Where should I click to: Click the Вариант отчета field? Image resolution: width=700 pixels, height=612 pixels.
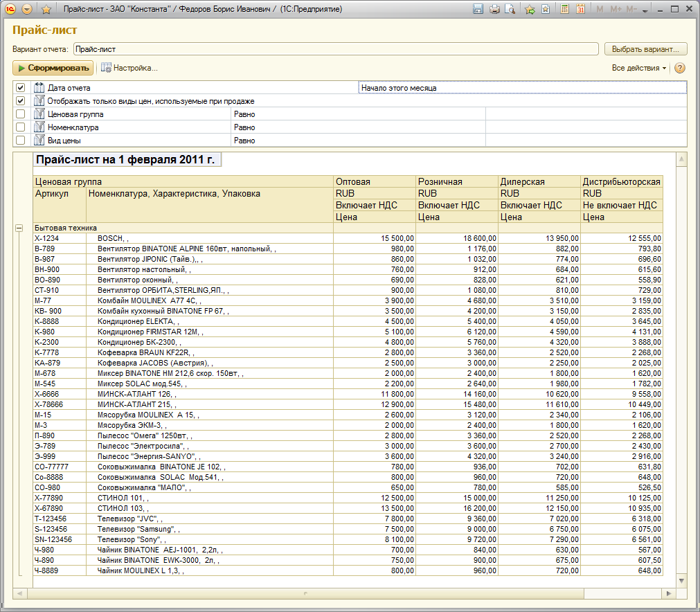point(336,49)
